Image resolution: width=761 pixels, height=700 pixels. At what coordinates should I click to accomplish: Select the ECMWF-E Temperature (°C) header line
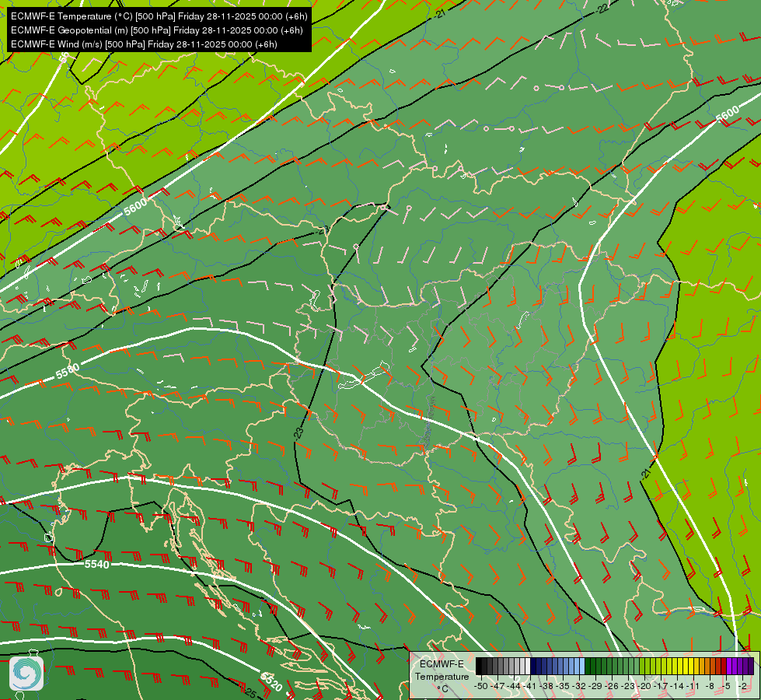pos(159,16)
